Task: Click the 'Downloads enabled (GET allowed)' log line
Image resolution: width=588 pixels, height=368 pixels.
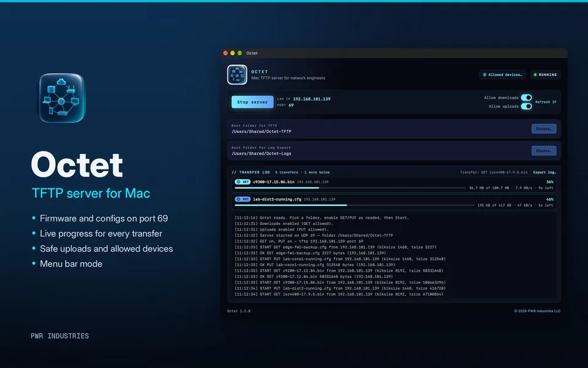Action: (284, 223)
